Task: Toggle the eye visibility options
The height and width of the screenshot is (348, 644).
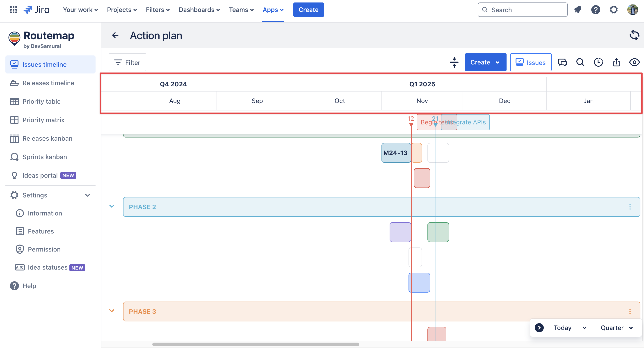Action: (634, 62)
